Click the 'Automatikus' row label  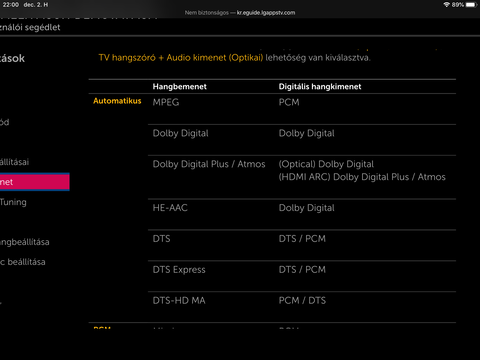[117, 101]
